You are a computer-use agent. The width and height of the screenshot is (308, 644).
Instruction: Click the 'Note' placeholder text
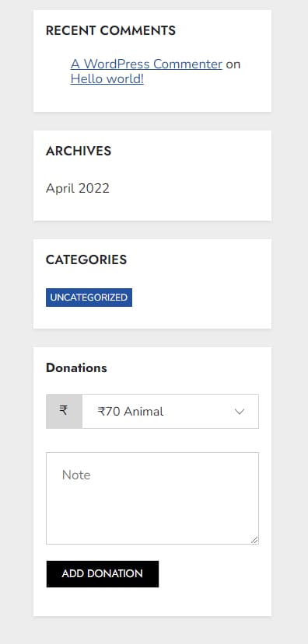76,475
